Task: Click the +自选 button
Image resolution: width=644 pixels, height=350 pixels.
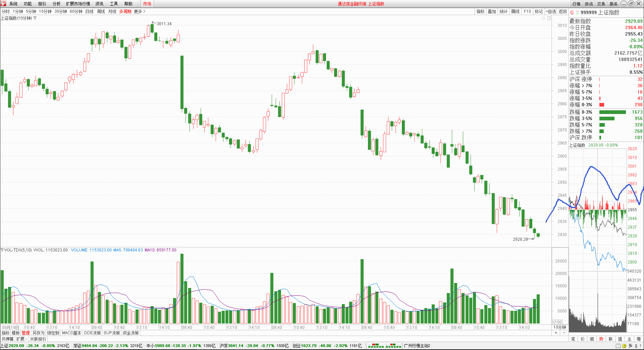Action: pos(550,11)
